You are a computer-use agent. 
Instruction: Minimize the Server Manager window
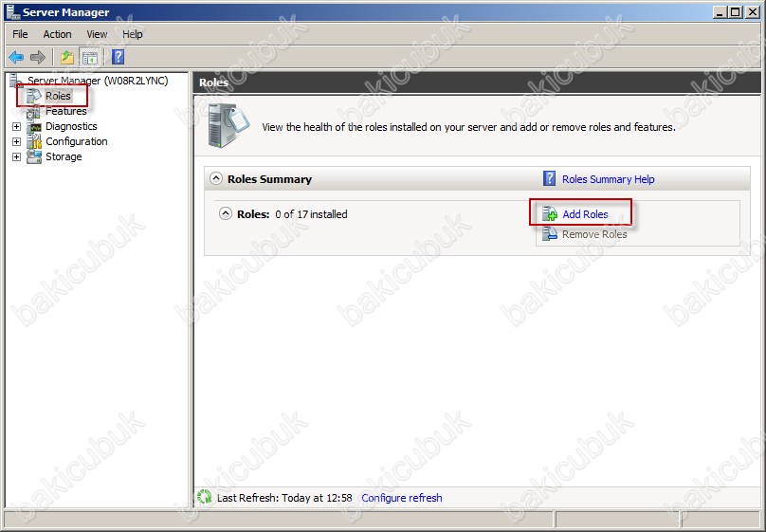click(x=719, y=11)
